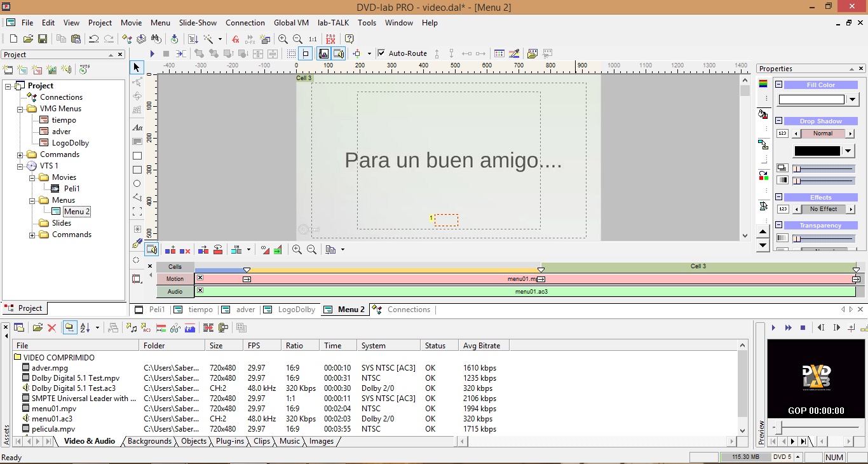Open the Slide-Show menu
The image size is (868, 464).
click(198, 22)
